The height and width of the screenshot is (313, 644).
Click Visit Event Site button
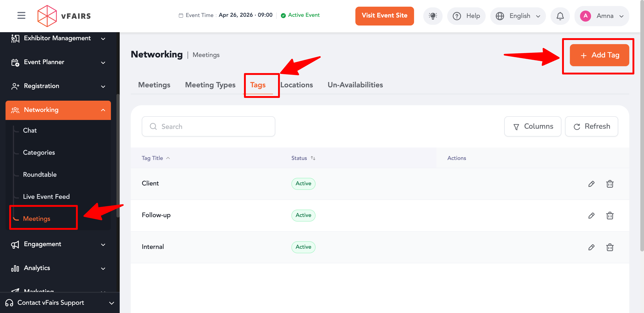[384, 16]
